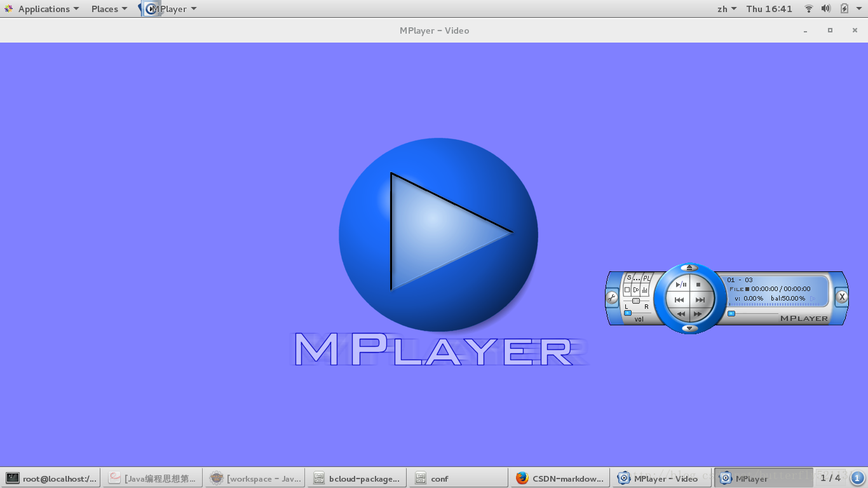Stop playback with the square stop button
868x488 pixels.
pyautogui.click(x=698, y=284)
